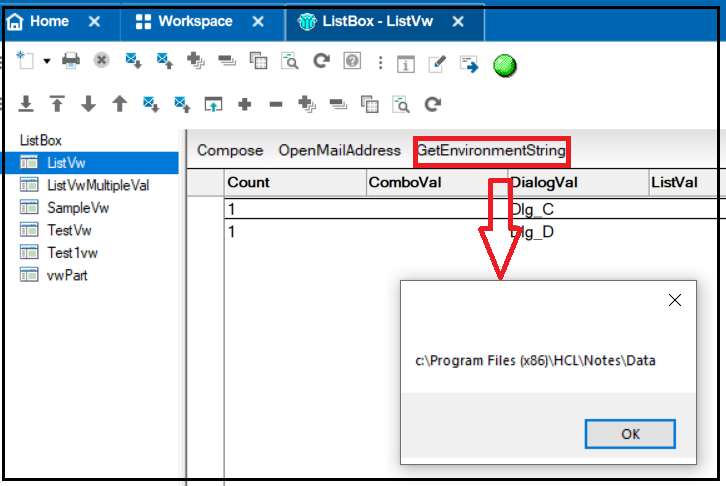Click the Compose action button
This screenshot has height=486, width=726.
pyautogui.click(x=230, y=151)
